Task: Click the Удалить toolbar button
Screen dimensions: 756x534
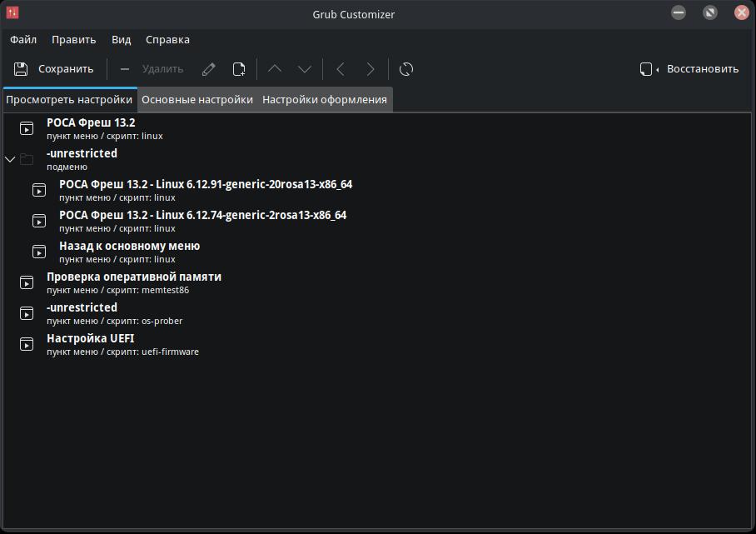Action: coord(162,69)
